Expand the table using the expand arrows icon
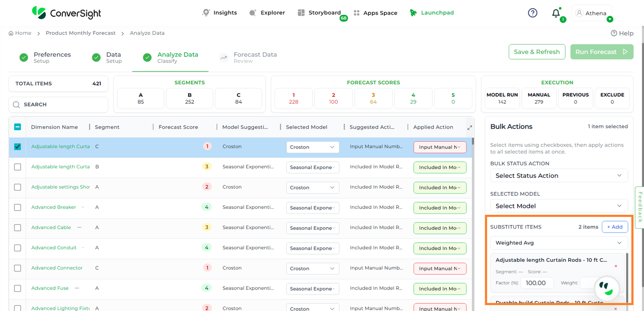 tap(470, 127)
